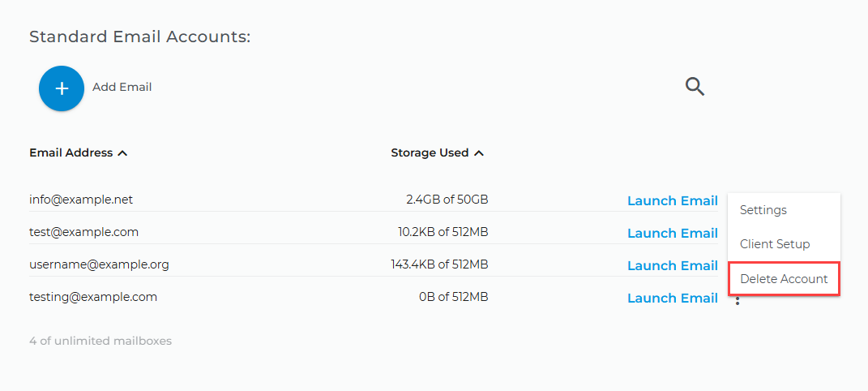This screenshot has height=391, width=868.
Task: Click the Storage Used column header
Action: pyautogui.click(x=430, y=153)
